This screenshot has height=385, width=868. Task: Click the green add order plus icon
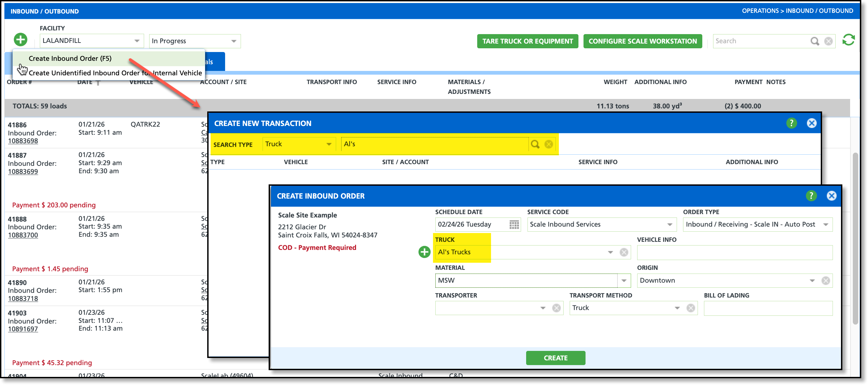[21, 40]
